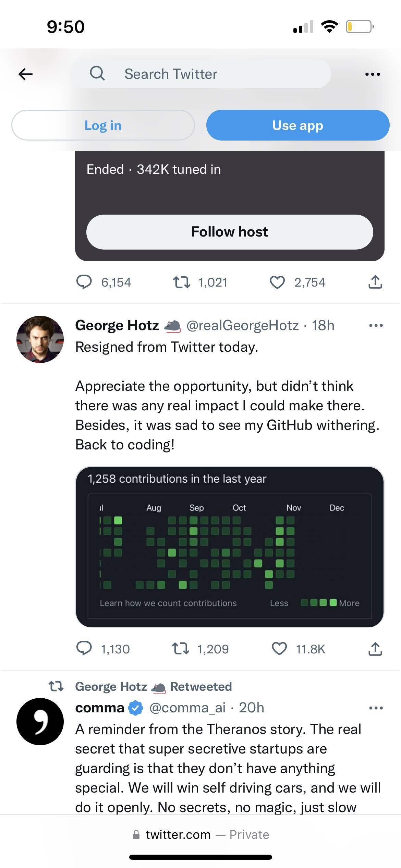
Task: Switch to the Log in option
Action: [x=103, y=125]
